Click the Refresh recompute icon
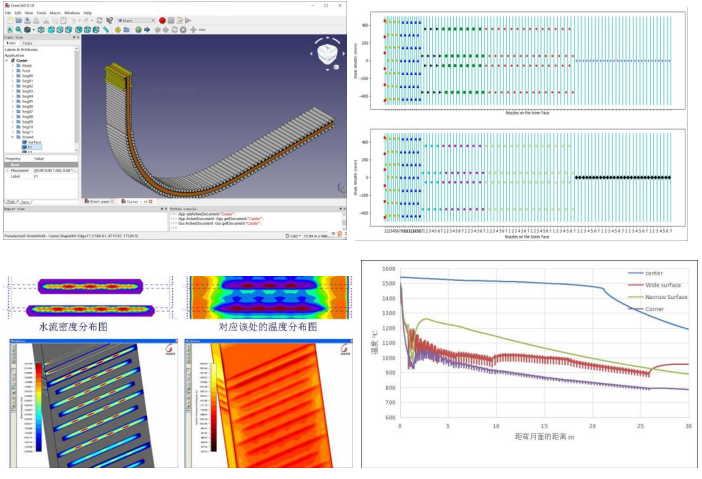The image size is (702, 479). pyautogui.click(x=99, y=21)
